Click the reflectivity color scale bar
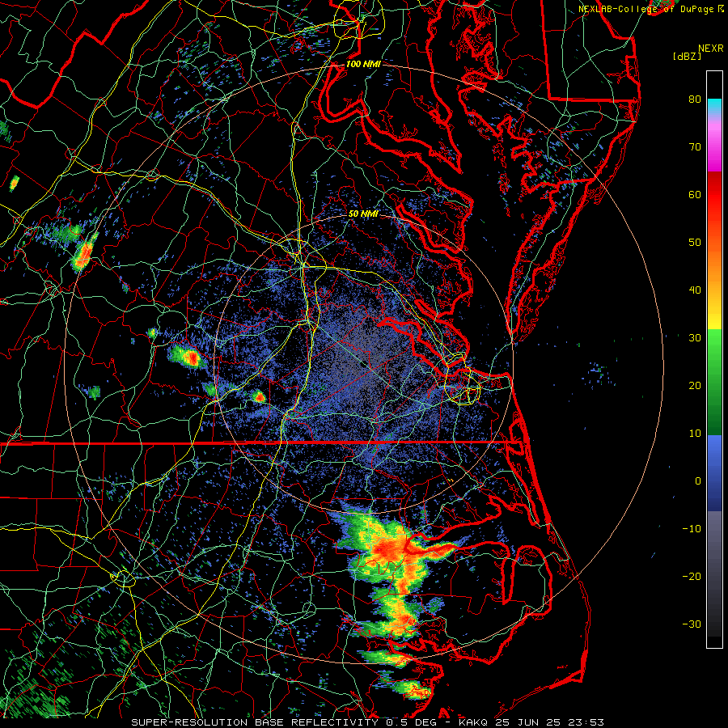Screen dimensions: 728x728 tap(714, 359)
